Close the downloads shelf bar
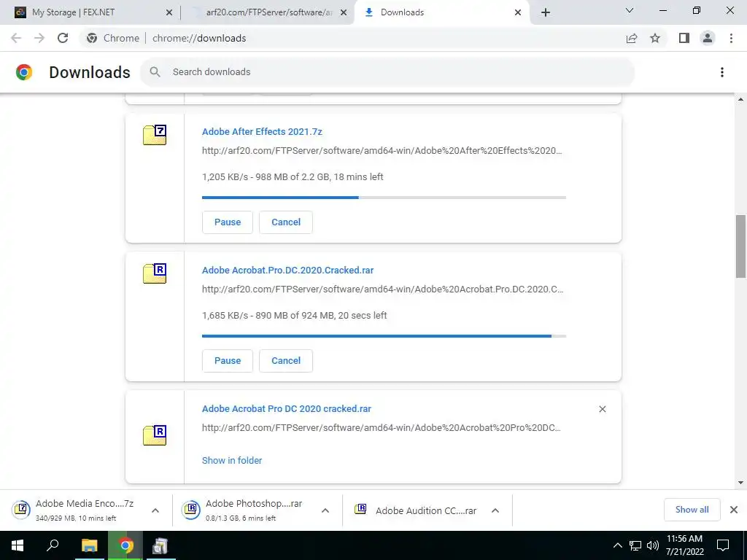This screenshot has height=560, width=747. pos(734,510)
